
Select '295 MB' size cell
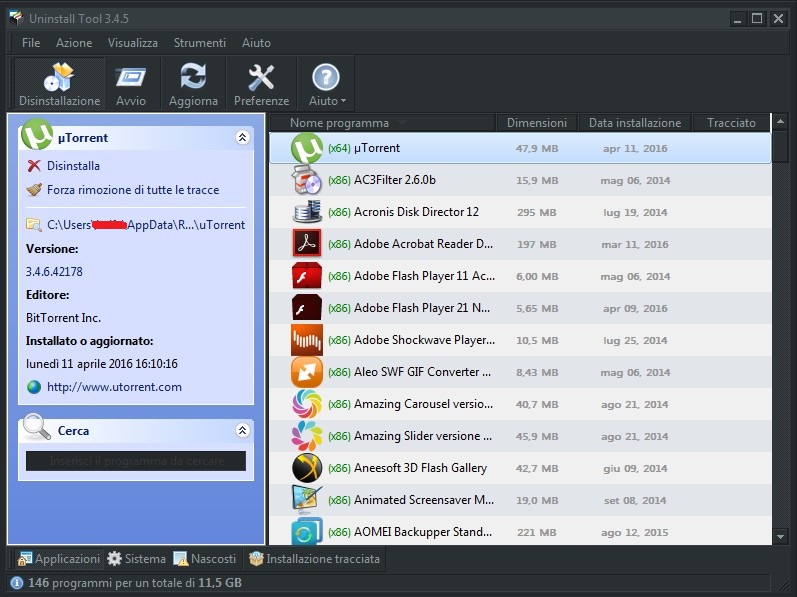(x=537, y=212)
